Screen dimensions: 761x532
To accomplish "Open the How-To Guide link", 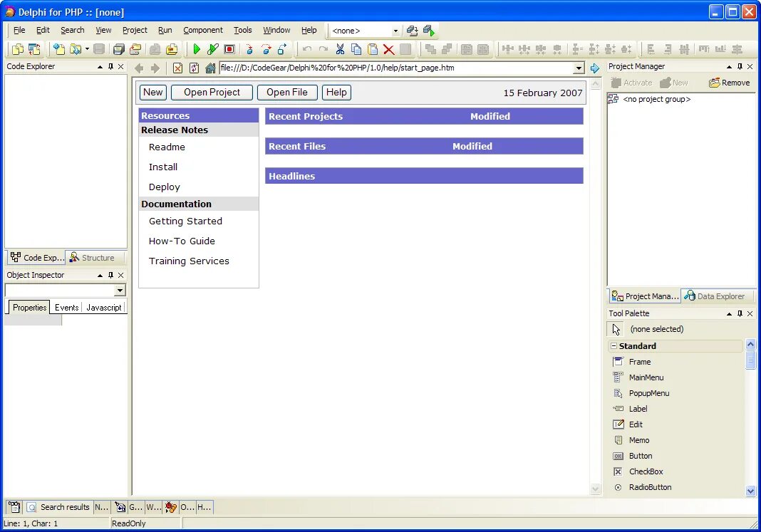I will click(x=182, y=241).
